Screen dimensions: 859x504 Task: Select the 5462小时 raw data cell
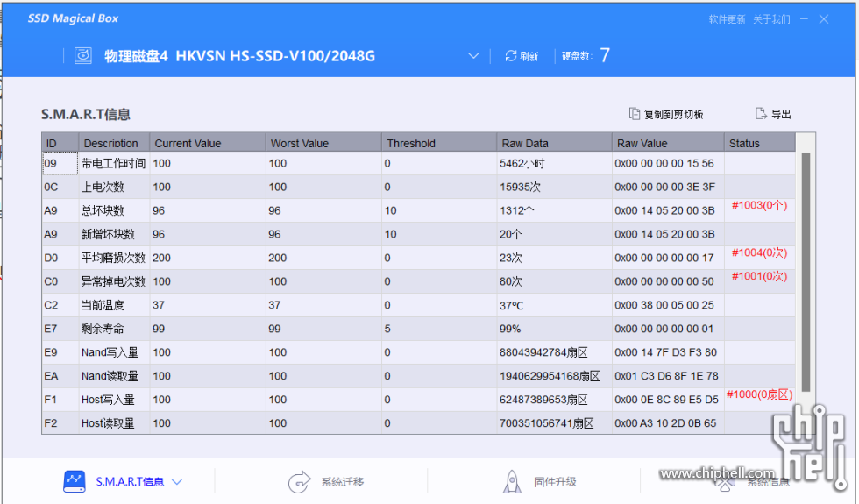(554, 163)
